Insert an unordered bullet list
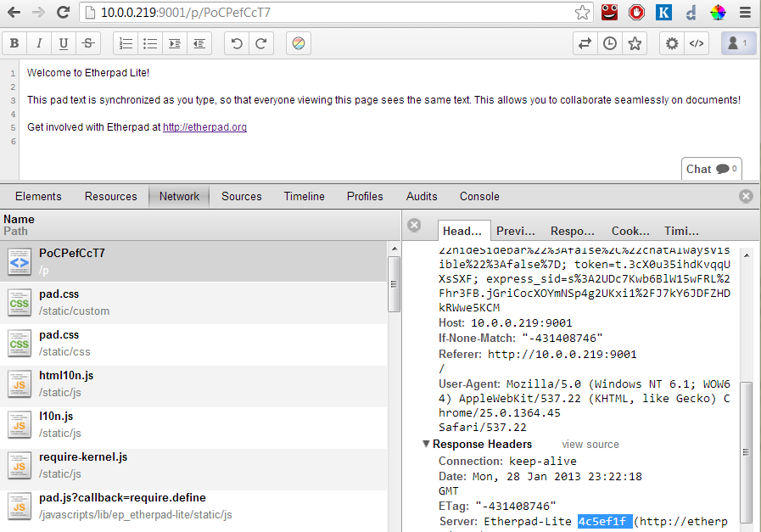Screen dimensions: 761x532 point(150,43)
